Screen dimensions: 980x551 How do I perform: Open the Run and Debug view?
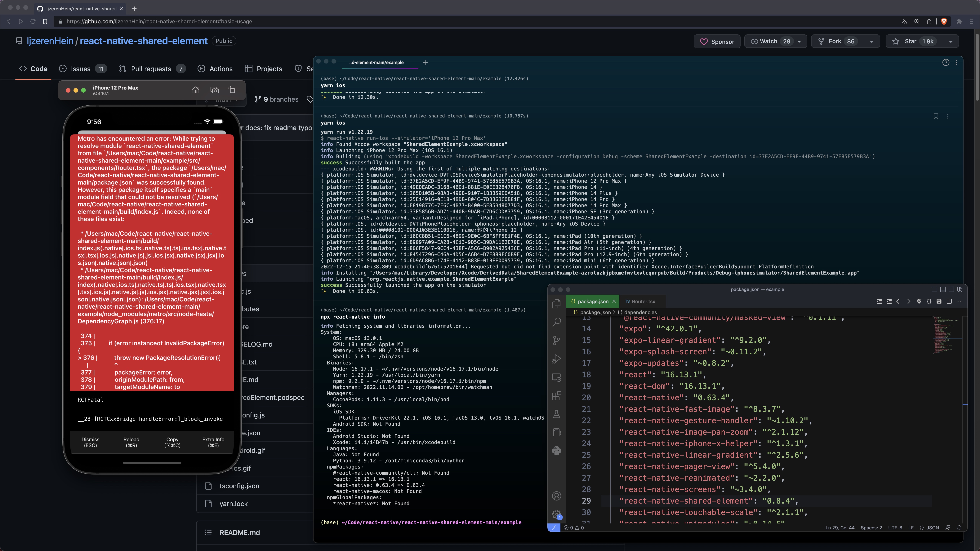pos(557,359)
